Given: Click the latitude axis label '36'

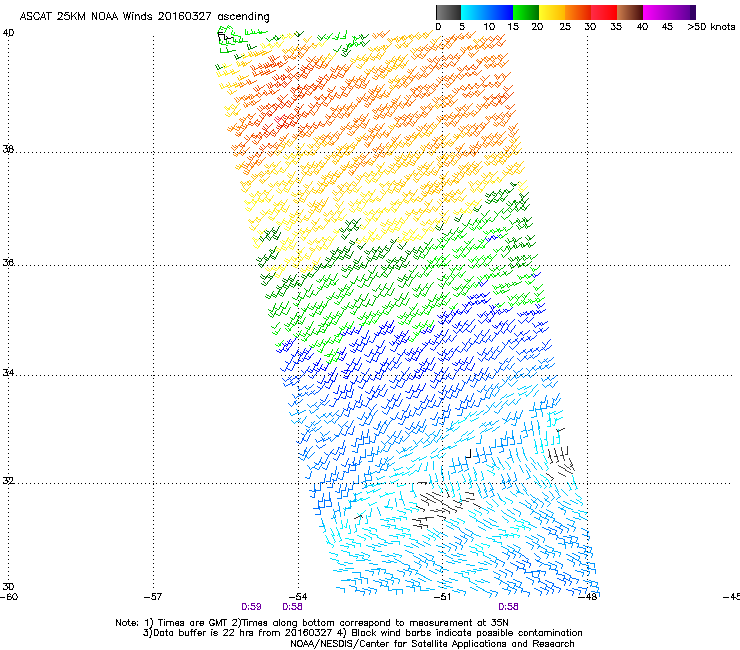Looking at the screenshot, I should (8, 262).
